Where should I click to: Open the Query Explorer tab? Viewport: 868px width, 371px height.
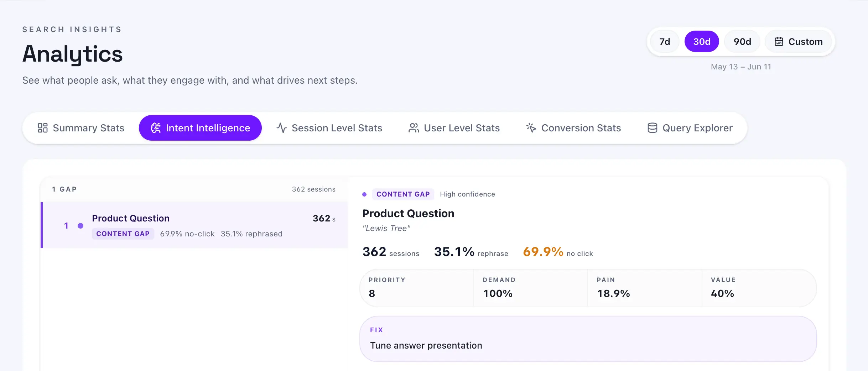[x=690, y=128]
